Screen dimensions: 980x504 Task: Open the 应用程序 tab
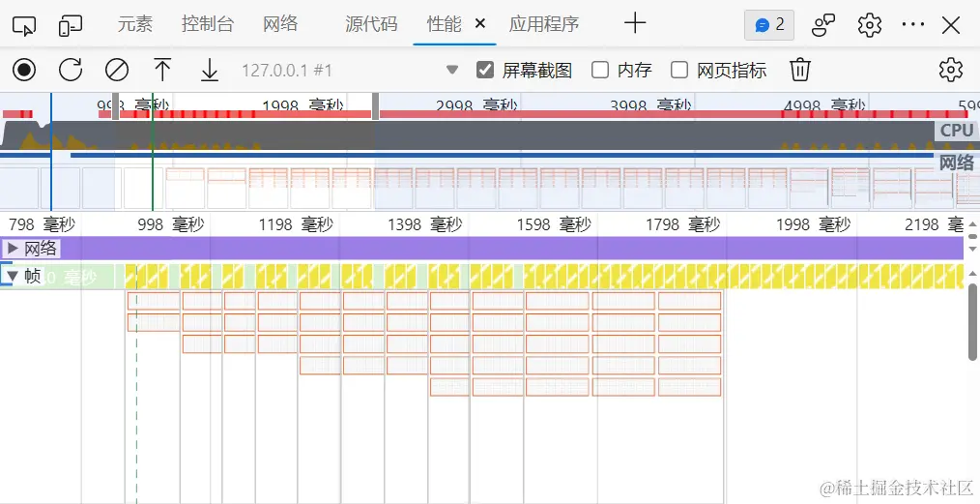[544, 24]
